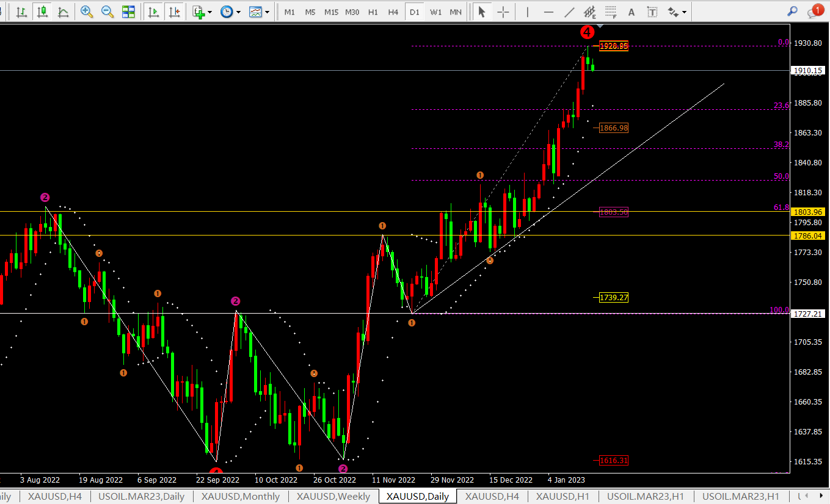Screen dimensions: 830x504
Task: Zoom in on the chart
Action: (x=87, y=12)
